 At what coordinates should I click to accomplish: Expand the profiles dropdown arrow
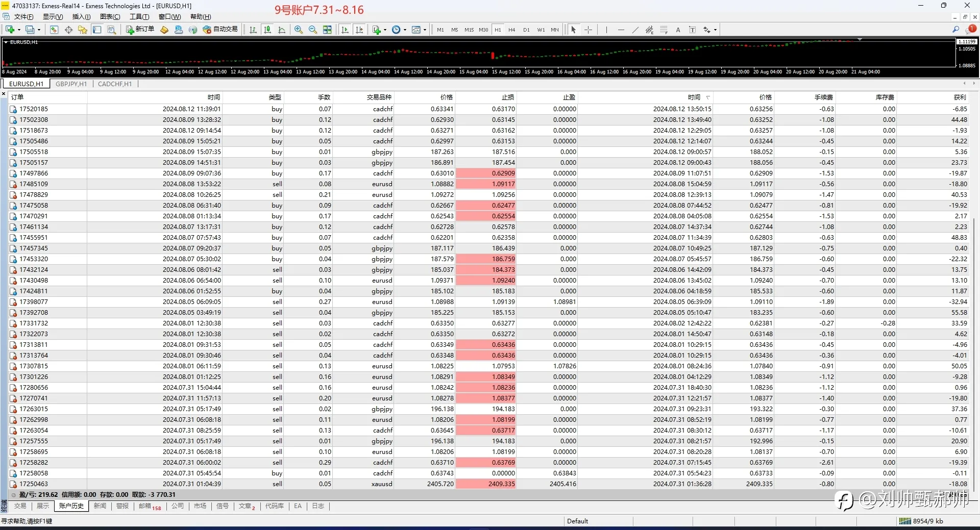pyautogui.click(x=39, y=30)
